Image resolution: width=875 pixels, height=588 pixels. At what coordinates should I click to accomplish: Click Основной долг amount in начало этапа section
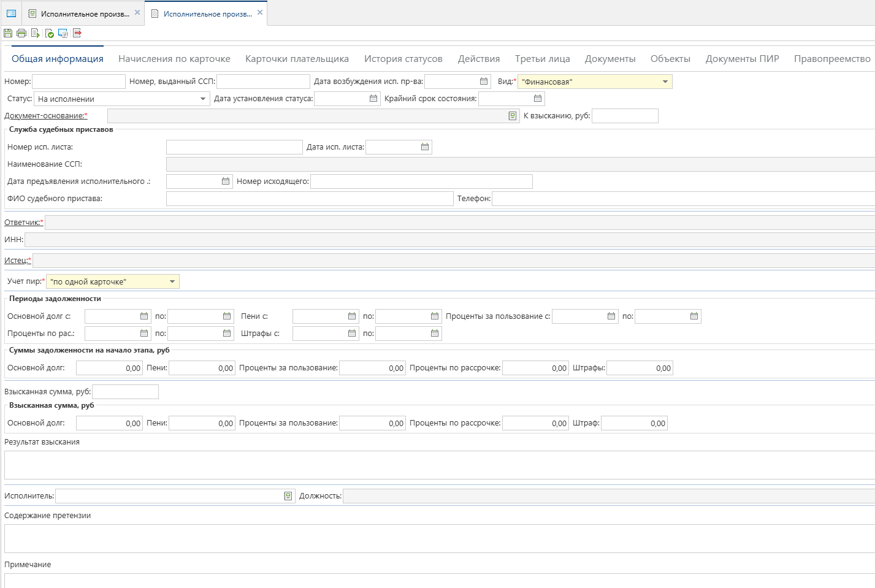(109, 368)
